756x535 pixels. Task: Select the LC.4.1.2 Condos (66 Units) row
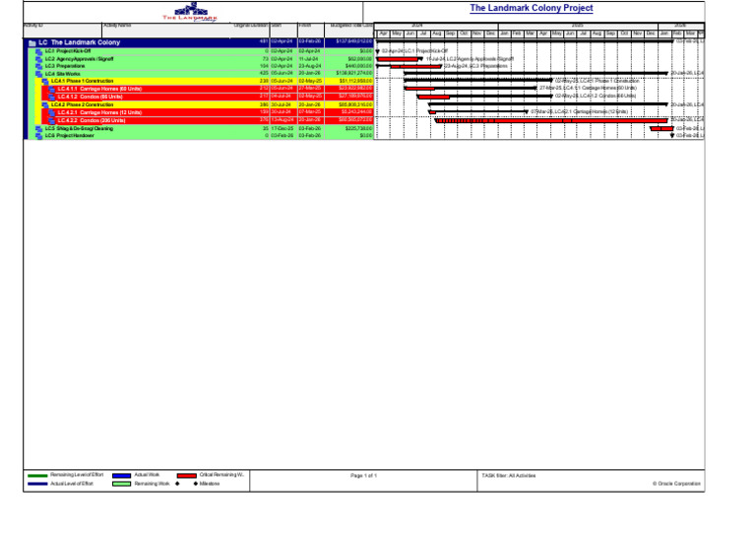point(208,97)
